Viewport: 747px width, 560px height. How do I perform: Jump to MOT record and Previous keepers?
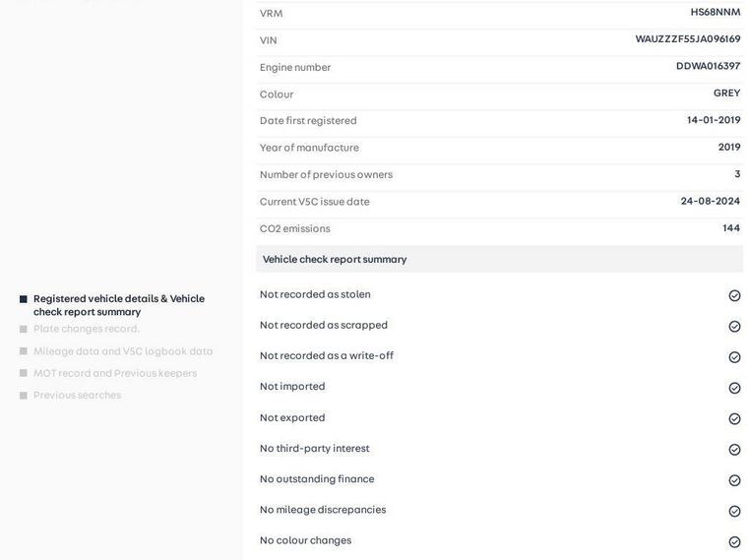(115, 373)
